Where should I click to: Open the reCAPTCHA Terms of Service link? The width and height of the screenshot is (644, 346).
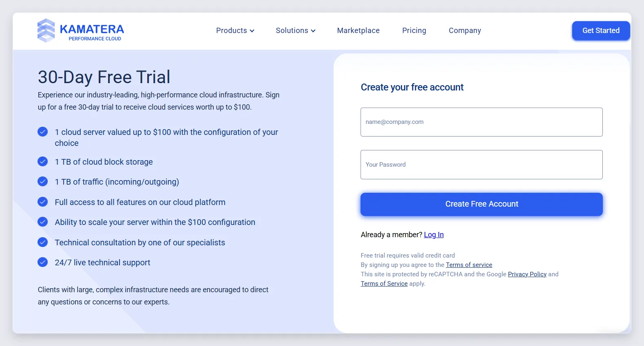pos(384,284)
